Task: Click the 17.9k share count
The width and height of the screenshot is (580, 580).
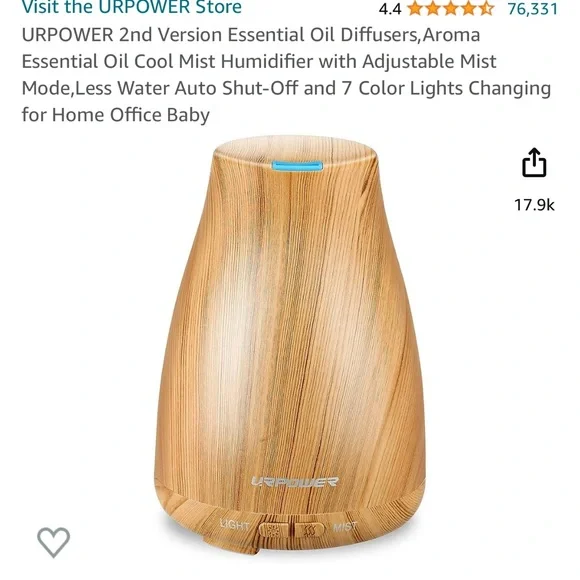Action: [x=534, y=205]
